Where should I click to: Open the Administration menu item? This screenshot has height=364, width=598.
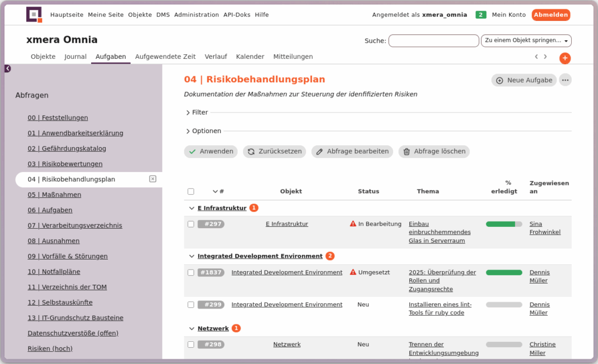click(196, 15)
